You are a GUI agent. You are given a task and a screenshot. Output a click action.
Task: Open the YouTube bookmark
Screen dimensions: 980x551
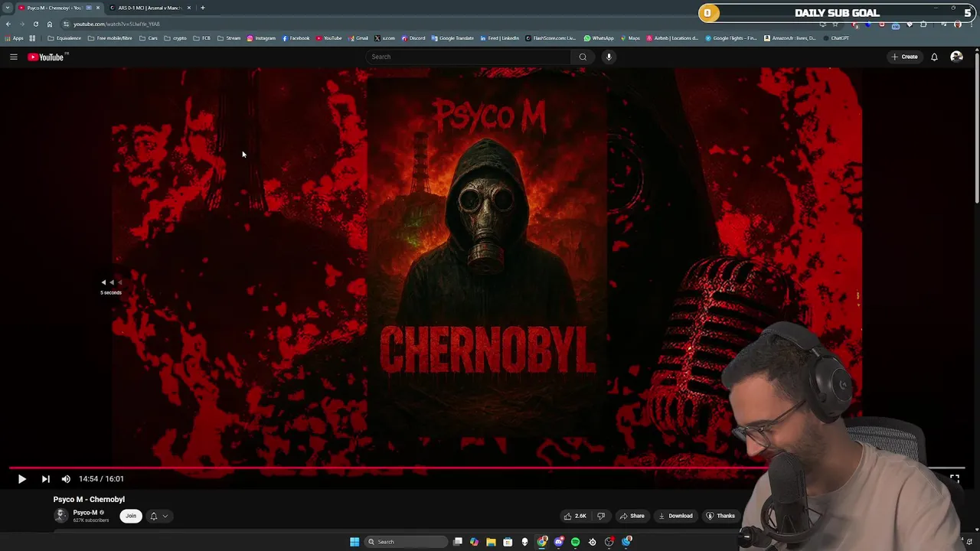pyautogui.click(x=329, y=38)
